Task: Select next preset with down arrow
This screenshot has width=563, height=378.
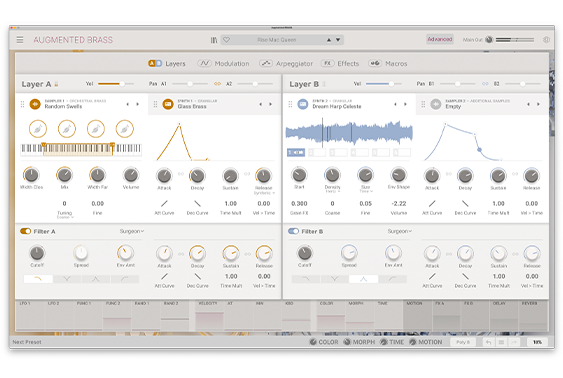Action: point(338,40)
